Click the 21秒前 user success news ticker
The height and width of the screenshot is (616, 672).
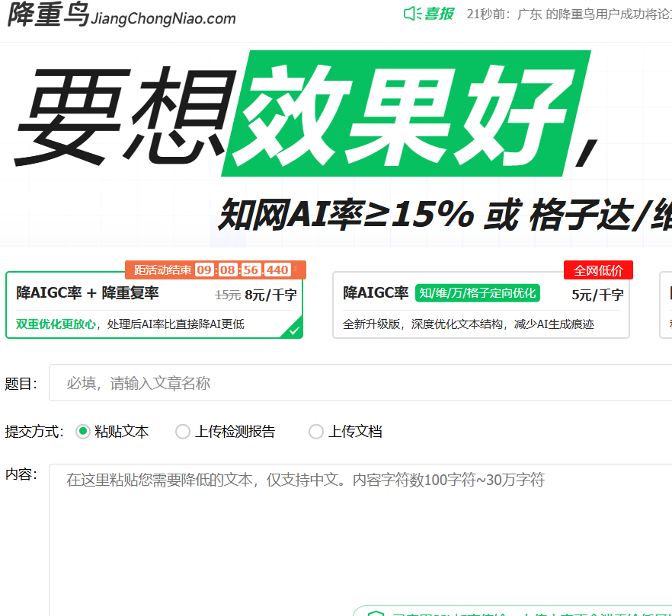coord(569,14)
